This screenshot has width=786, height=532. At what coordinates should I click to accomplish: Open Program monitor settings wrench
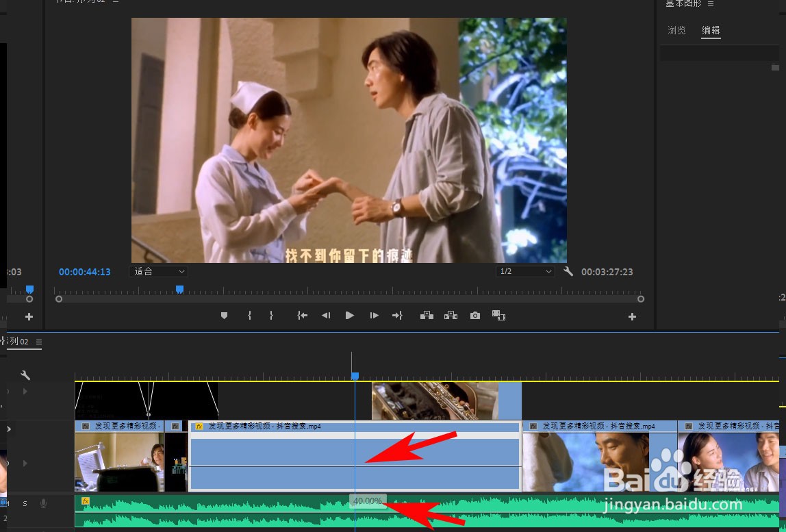coord(568,271)
